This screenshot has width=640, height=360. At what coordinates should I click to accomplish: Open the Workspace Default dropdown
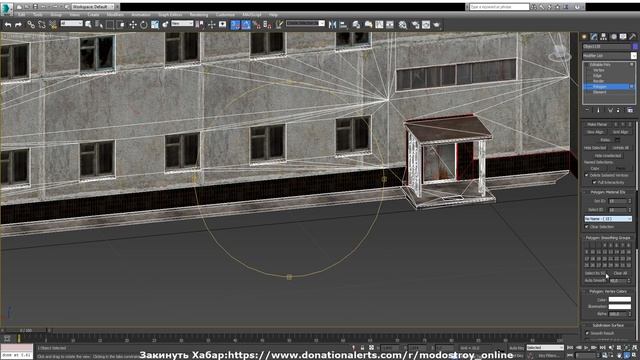[93, 7]
